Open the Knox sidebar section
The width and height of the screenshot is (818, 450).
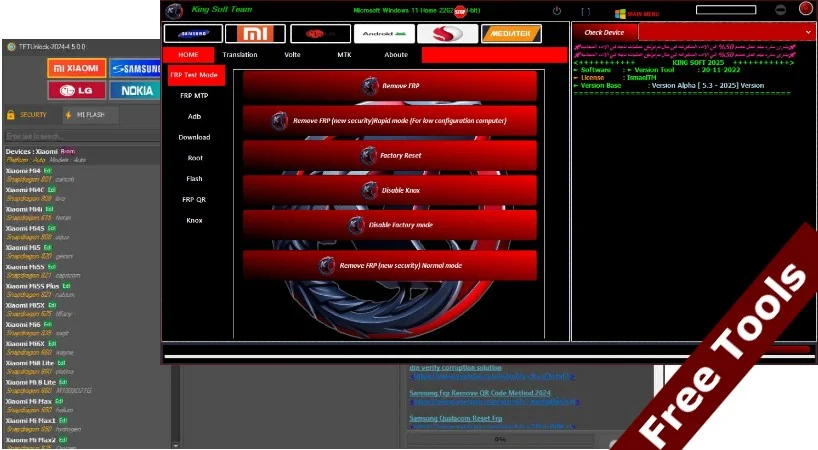tap(194, 220)
